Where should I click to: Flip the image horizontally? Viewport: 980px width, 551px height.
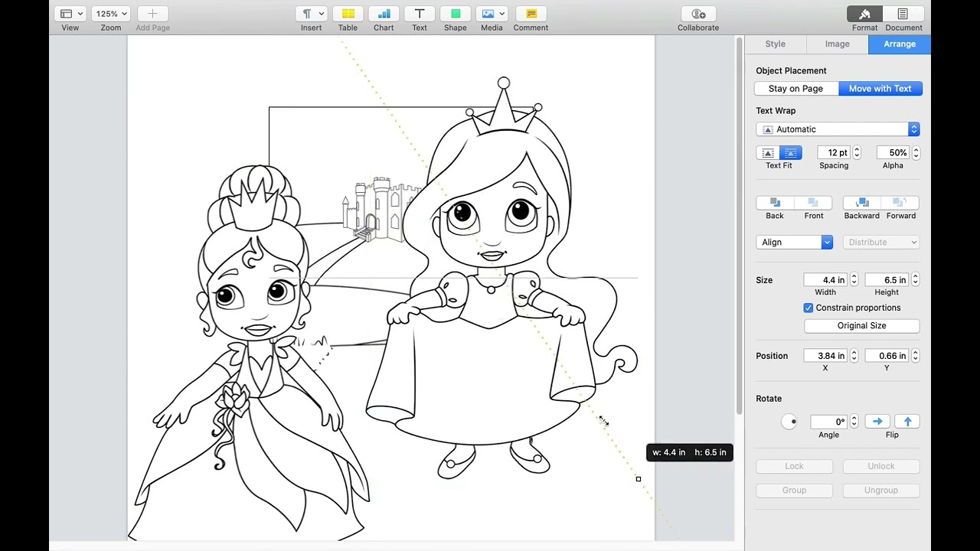tap(877, 422)
